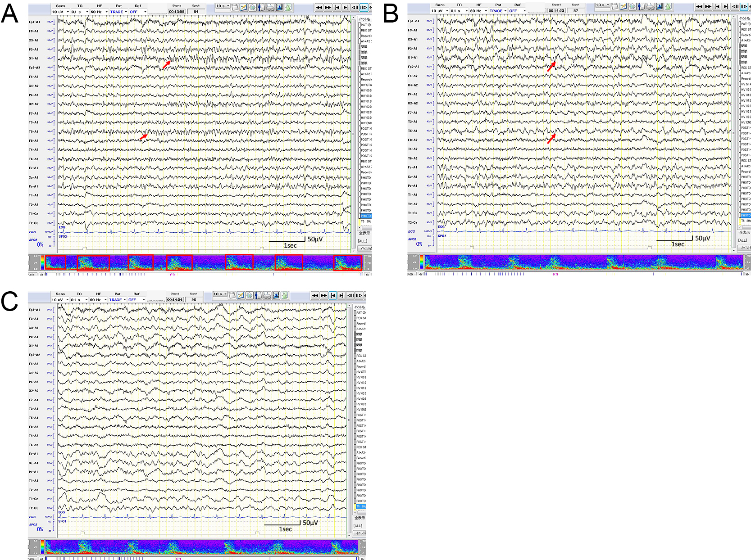Click the patient info icon in panel A
Screen dimensions: 751x560
(x=261, y=7)
